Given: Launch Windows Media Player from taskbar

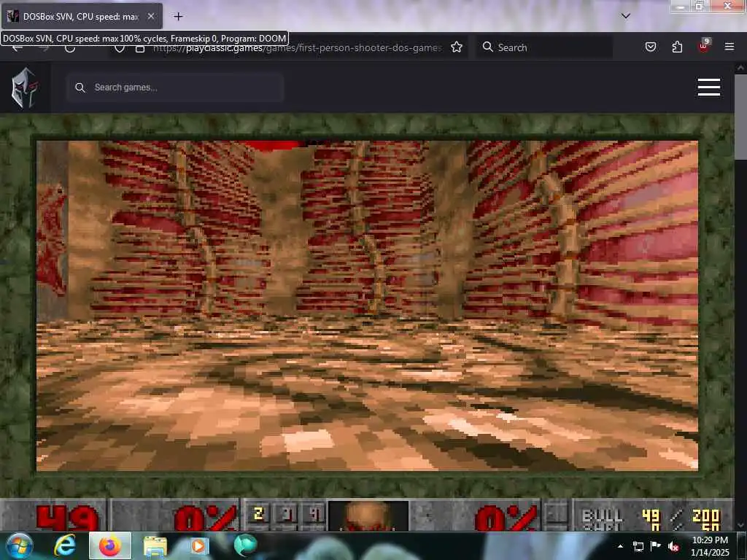Looking at the screenshot, I should pos(198,546).
